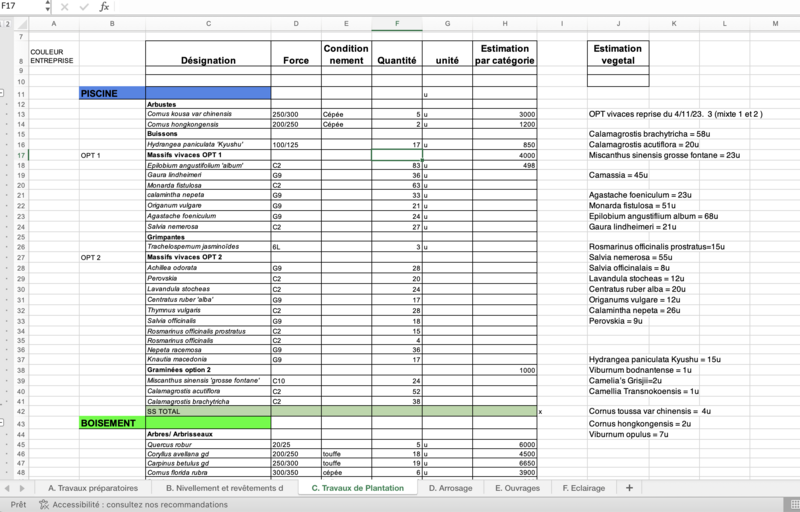Click the add new sheet plus icon
800x512 pixels.
pos(629,488)
